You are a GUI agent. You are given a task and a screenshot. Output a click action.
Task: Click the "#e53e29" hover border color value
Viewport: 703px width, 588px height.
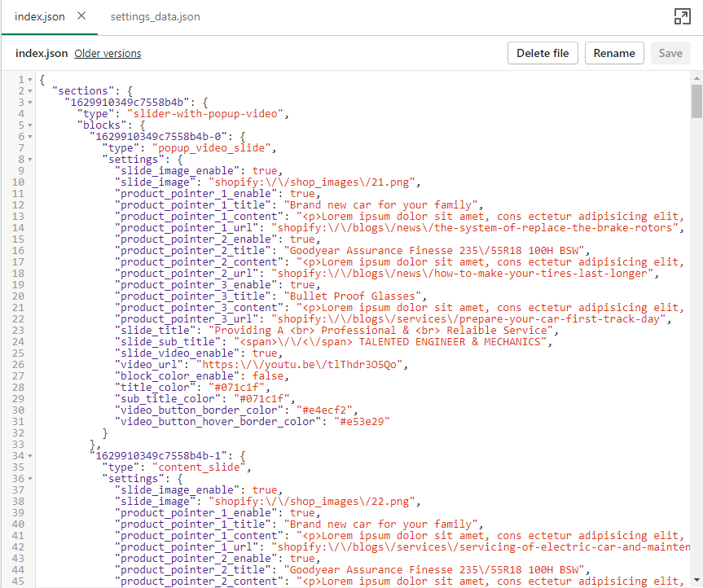(362, 422)
